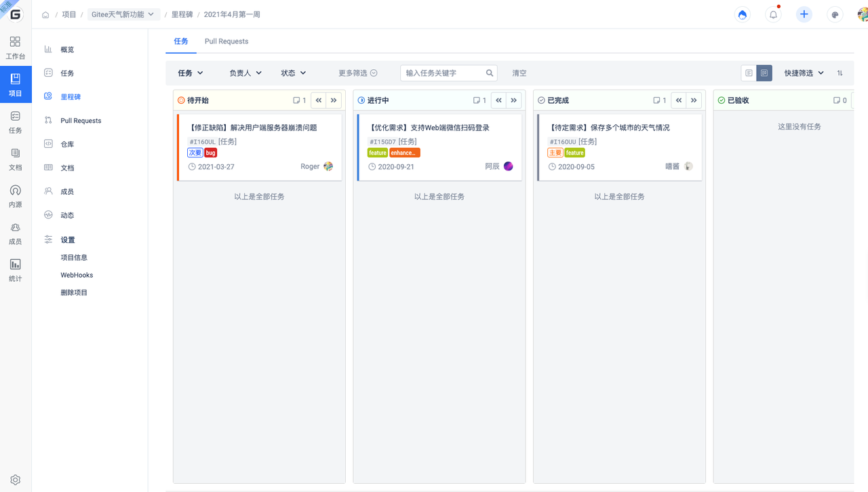The image size is (868, 492).
Task: Open 统计 in left rail
Action: pos(15,270)
